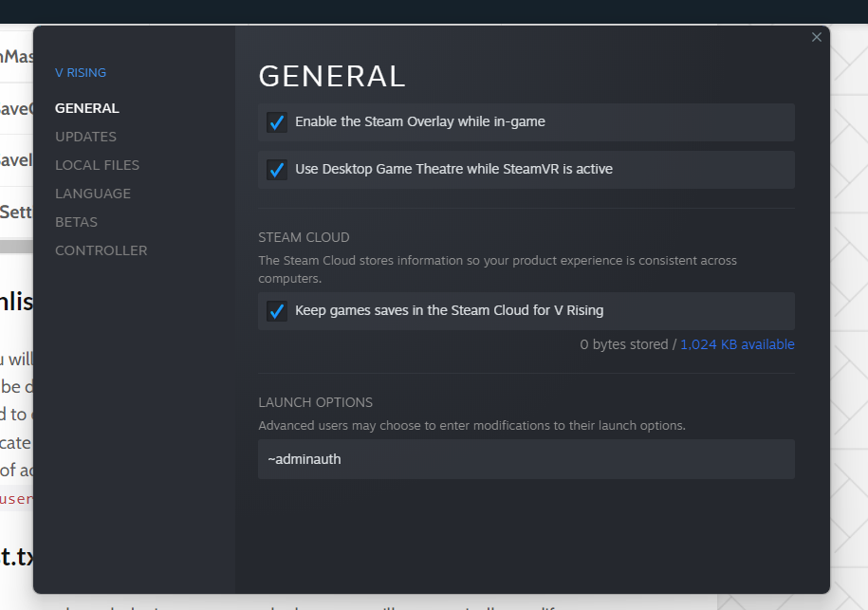The height and width of the screenshot is (610, 868).
Task: Click 'Advanced users may choose' description text
Action: pos(471,426)
